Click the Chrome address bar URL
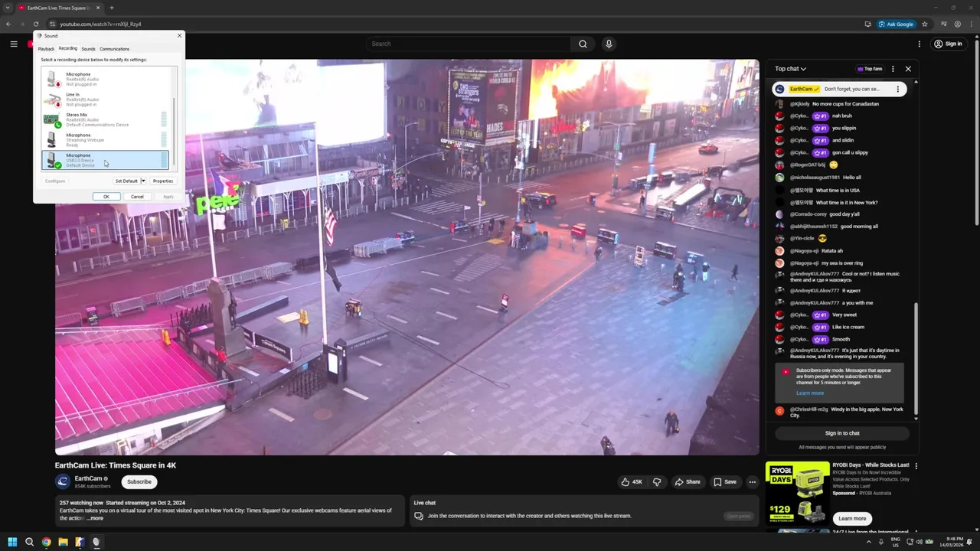The image size is (980, 551). click(100, 24)
